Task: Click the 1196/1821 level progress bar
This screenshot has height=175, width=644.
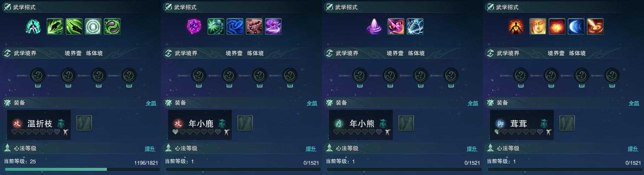Action: (x=81, y=169)
